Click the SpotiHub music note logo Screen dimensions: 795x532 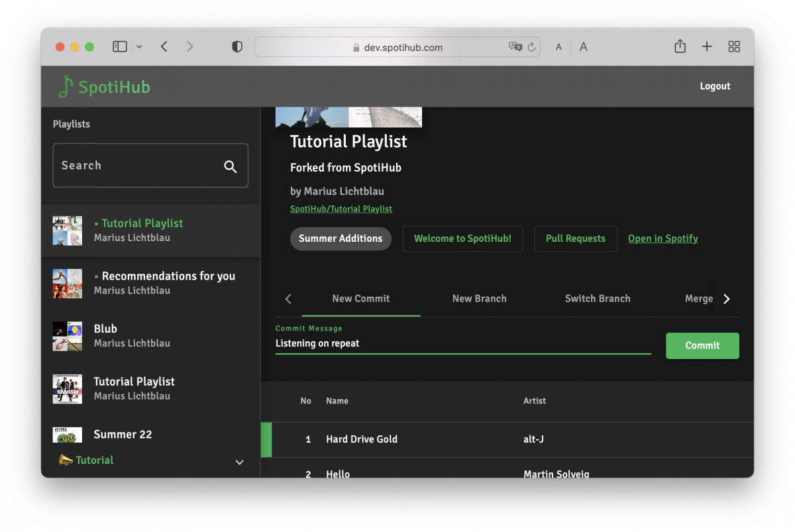(x=66, y=87)
